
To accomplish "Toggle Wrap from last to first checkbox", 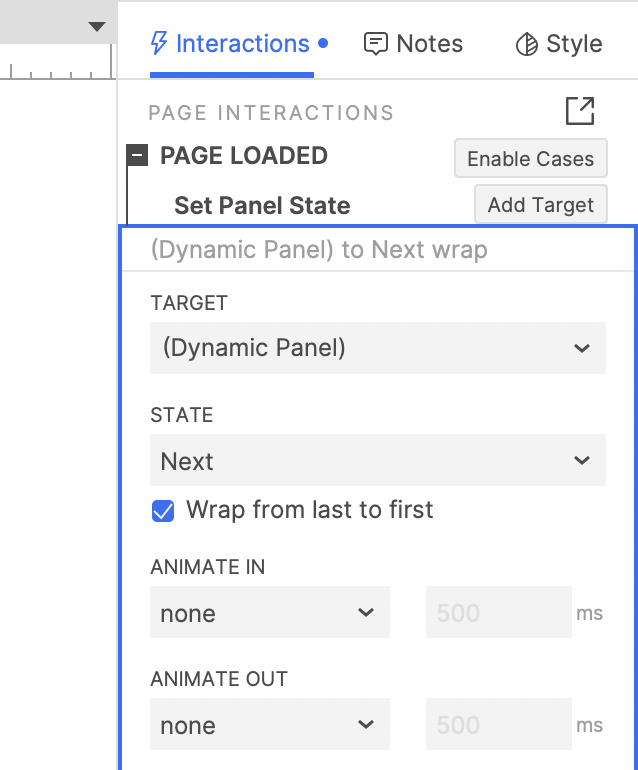I will click(x=163, y=511).
